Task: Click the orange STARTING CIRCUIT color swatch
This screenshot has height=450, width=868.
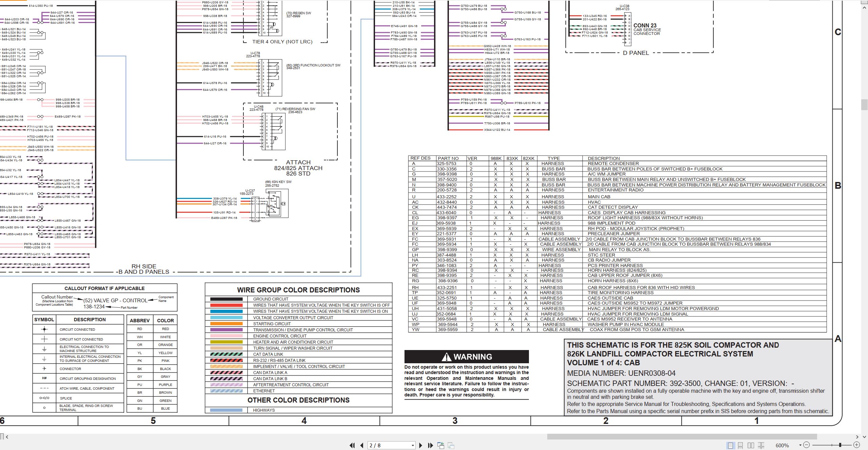Action: 226,324
